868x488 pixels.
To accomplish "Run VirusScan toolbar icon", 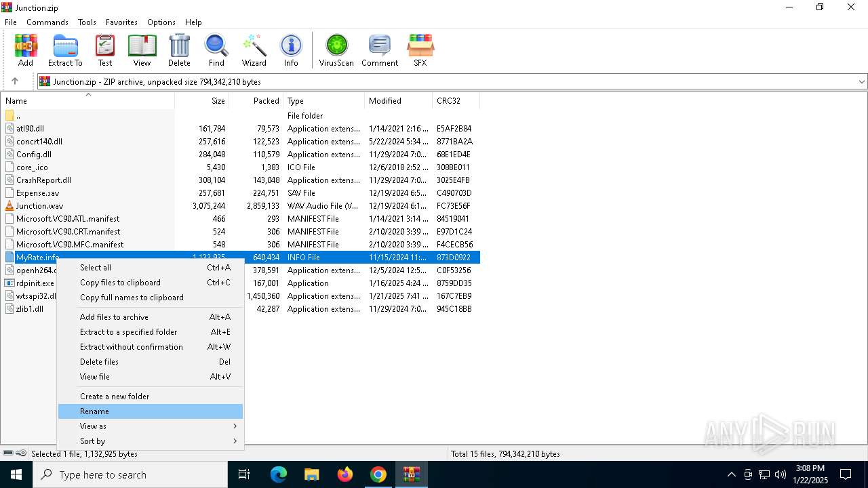I will (336, 51).
